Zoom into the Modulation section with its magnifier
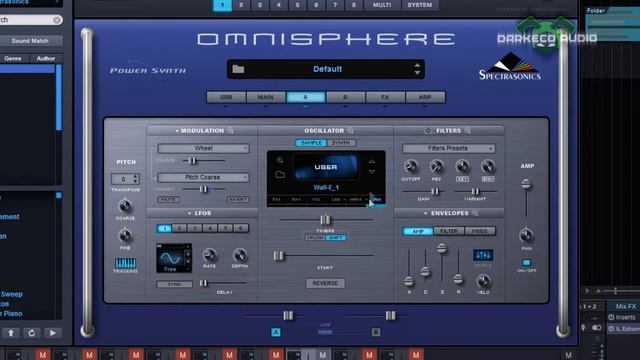 point(231,131)
